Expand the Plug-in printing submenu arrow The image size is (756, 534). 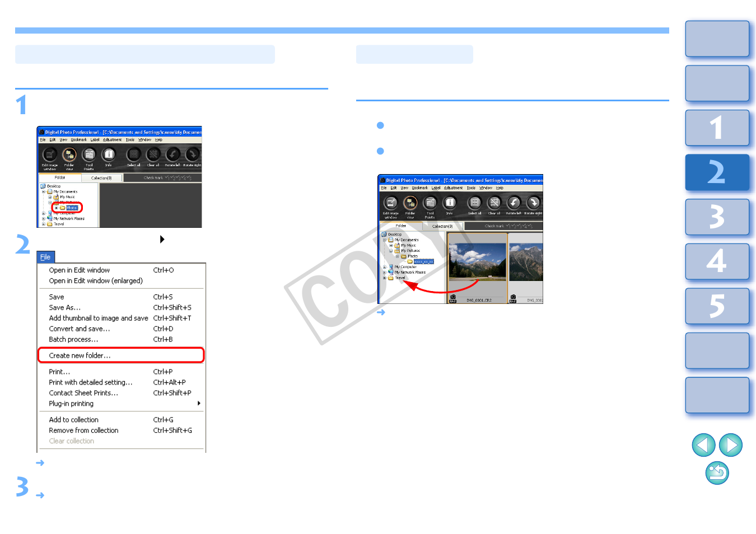point(199,404)
